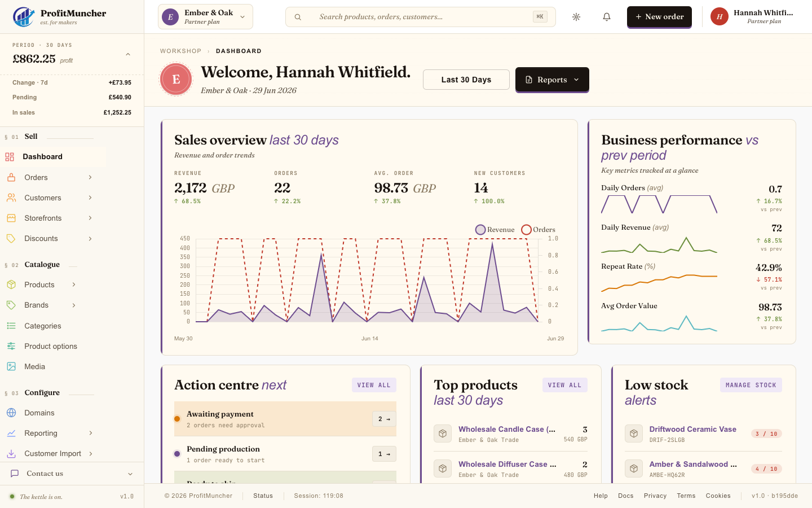Click the Last 30 Days button
This screenshot has width=812, height=508.
[466, 80]
